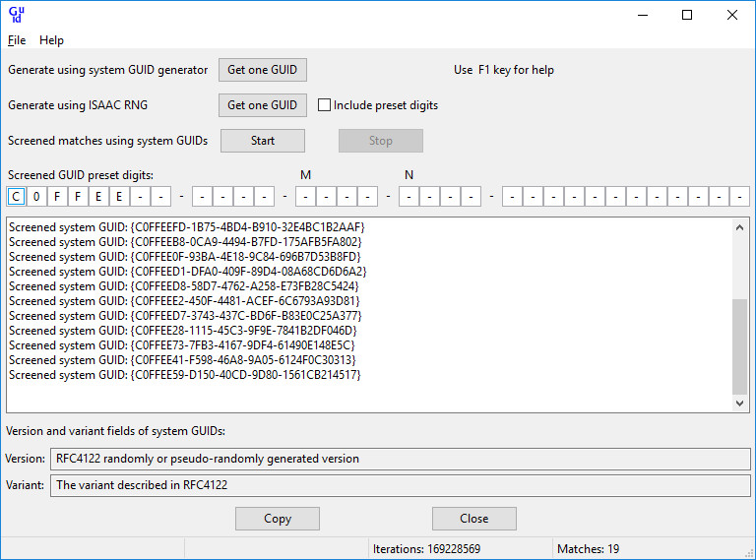Close the dialog with Close button

[474, 519]
